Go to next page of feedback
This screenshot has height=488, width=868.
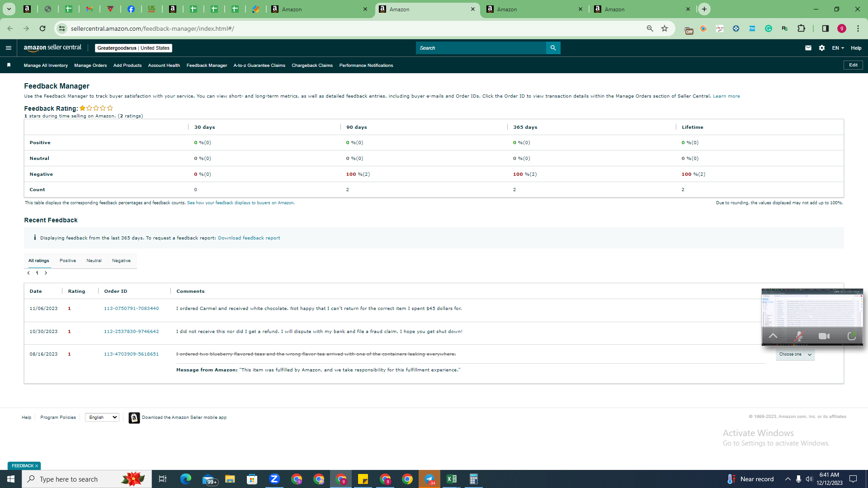click(46, 273)
